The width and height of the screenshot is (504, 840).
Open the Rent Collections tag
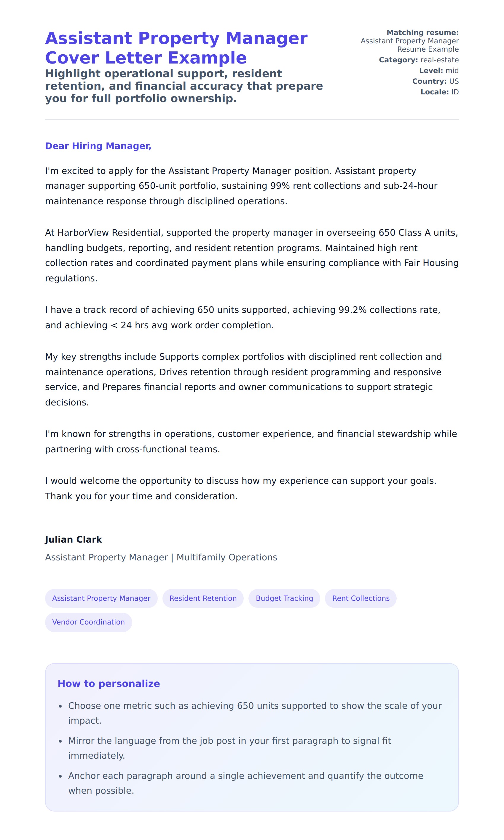click(x=361, y=598)
